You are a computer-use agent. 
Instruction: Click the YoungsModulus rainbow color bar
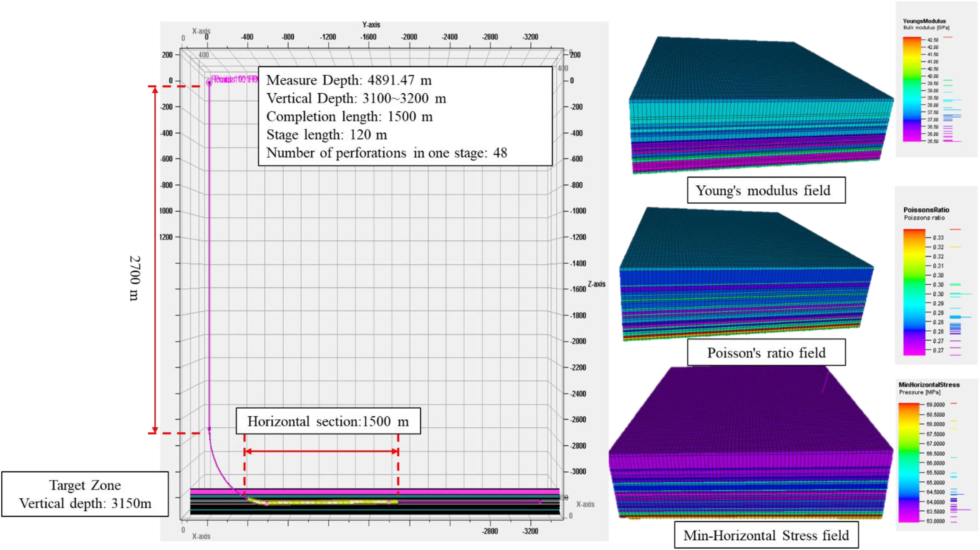click(912, 89)
